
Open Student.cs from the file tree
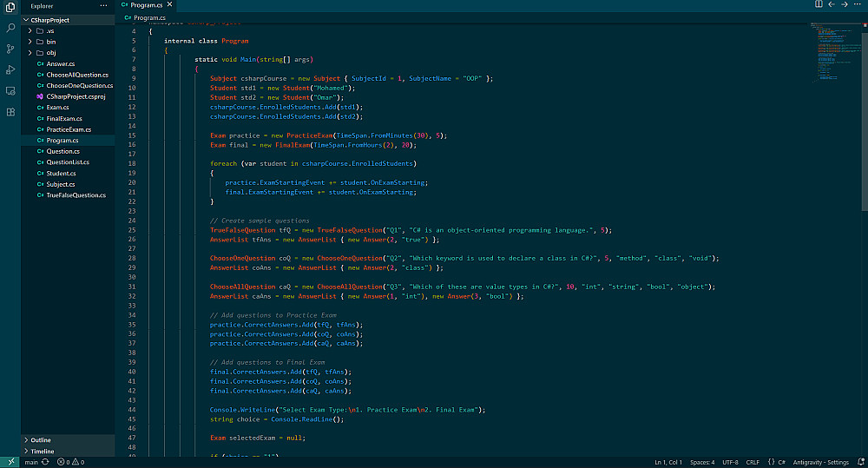point(61,174)
